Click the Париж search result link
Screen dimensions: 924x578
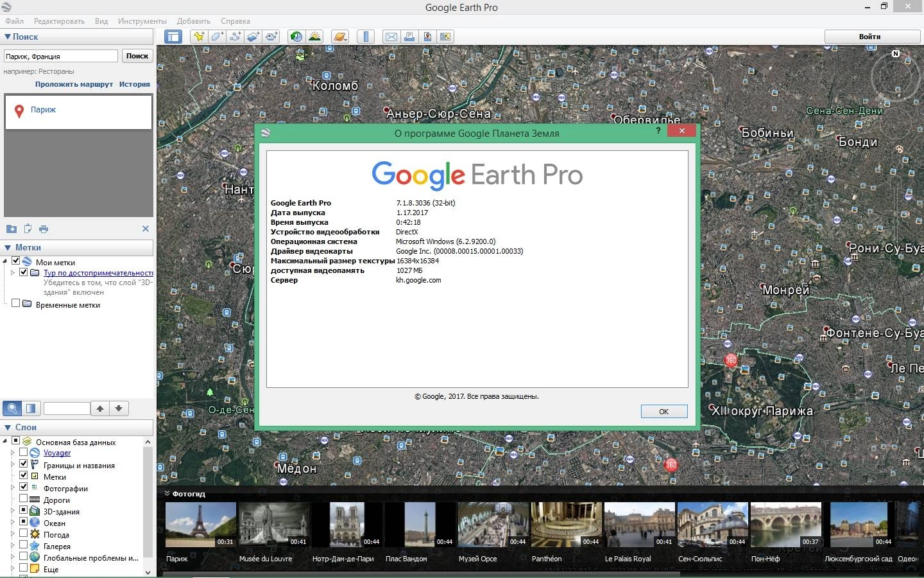coord(43,110)
